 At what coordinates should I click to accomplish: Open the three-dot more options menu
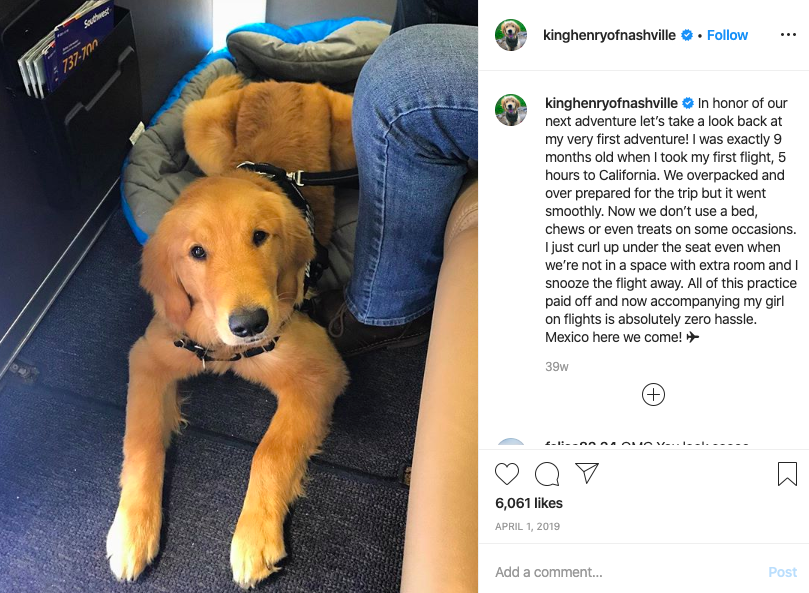(788, 35)
